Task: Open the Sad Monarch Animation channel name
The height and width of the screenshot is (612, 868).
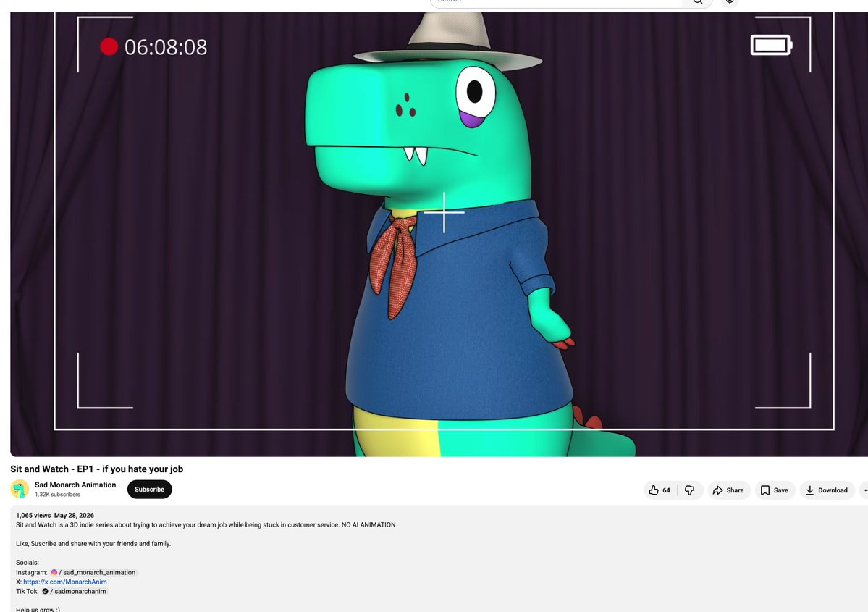Action: (75, 485)
